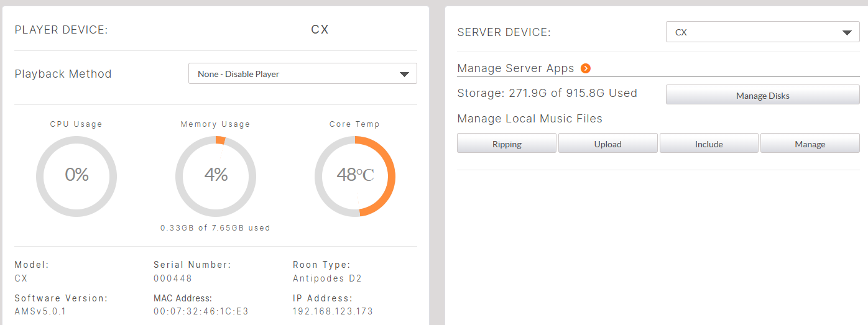The width and height of the screenshot is (868, 325).
Task: Click the Serial Number 000448
Action: click(x=173, y=278)
